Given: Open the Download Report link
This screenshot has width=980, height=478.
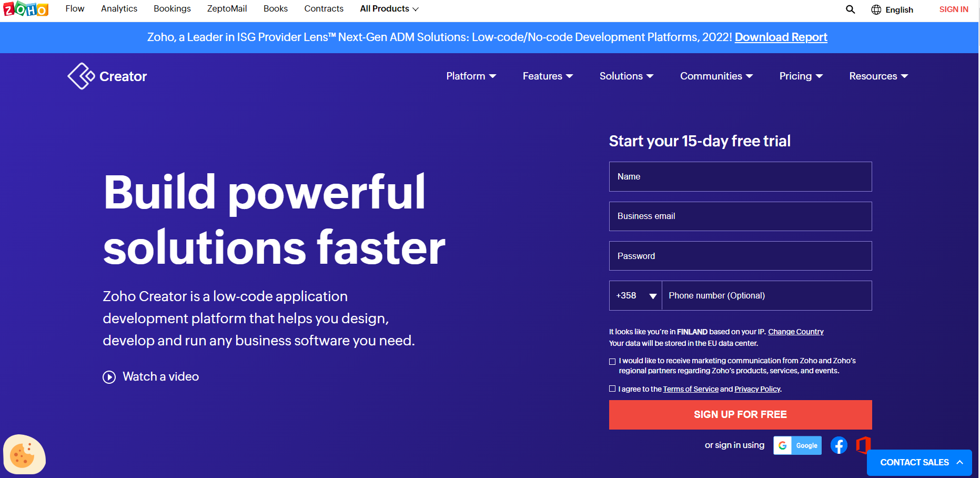Looking at the screenshot, I should (x=781, y=37).
